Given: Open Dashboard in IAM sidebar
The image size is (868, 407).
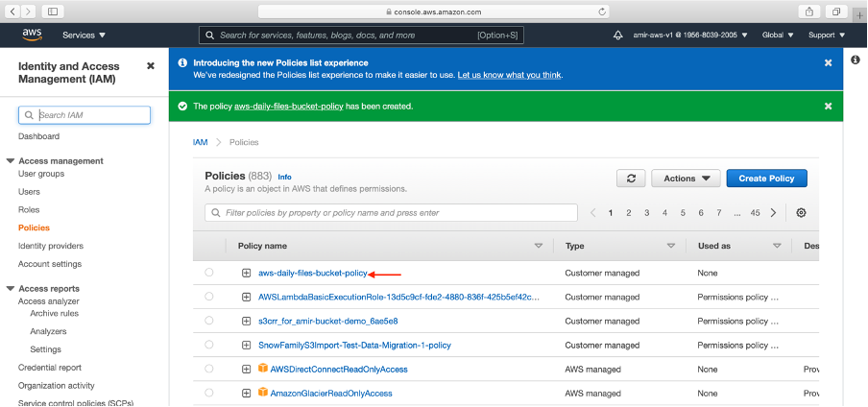Looking at the screenshot, I should click(38, 136).
